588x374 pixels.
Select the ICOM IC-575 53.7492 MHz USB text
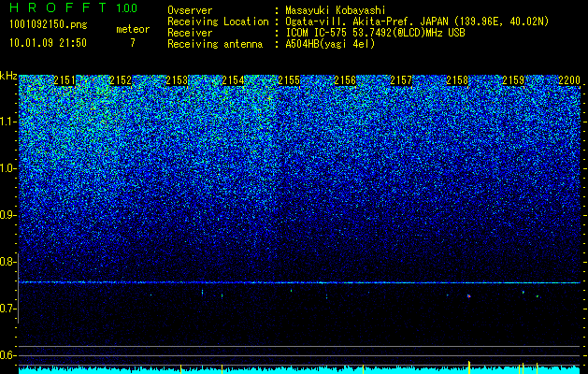click(x=375, y=33)
